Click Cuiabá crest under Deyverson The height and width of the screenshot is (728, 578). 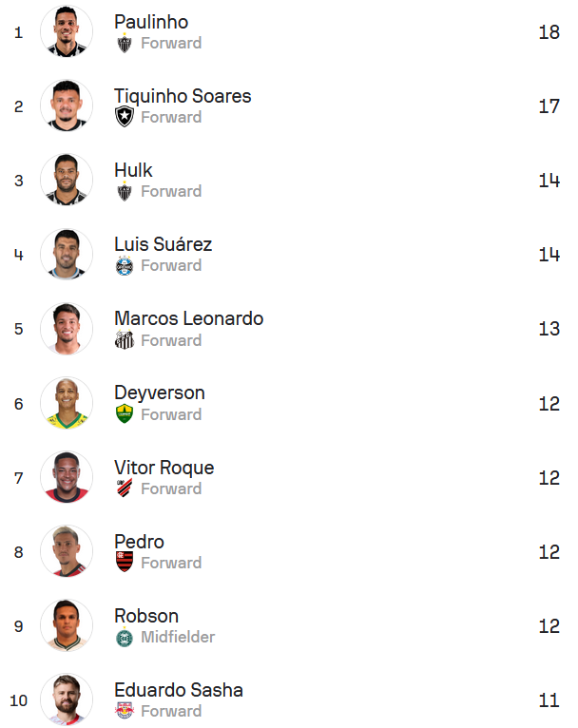click(x=125, y=414)
